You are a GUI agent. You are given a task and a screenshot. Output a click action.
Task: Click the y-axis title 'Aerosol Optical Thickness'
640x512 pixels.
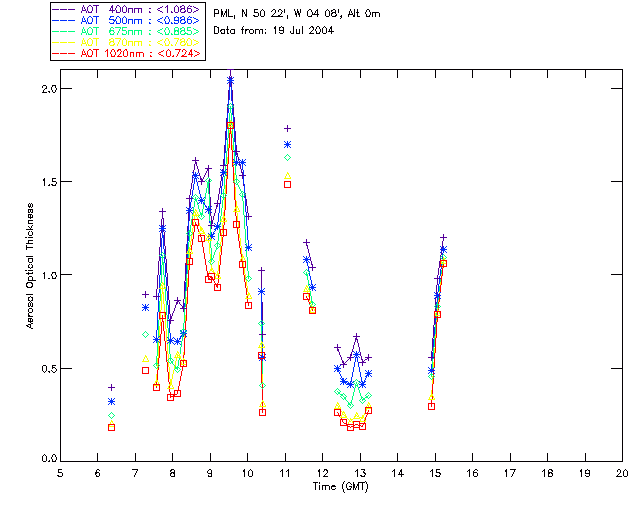coord(30,266)
